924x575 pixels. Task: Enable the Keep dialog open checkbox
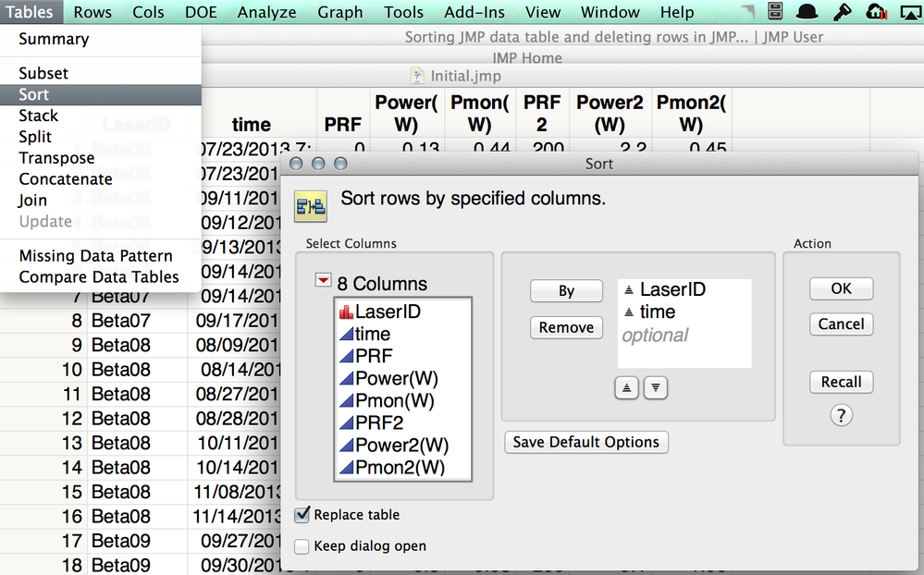[x=302, y=546]
